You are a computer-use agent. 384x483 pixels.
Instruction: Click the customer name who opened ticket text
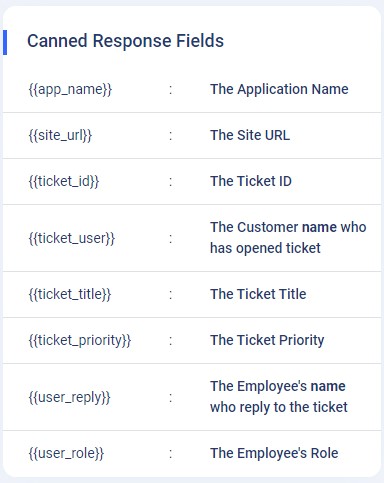[x=288, y=238]
